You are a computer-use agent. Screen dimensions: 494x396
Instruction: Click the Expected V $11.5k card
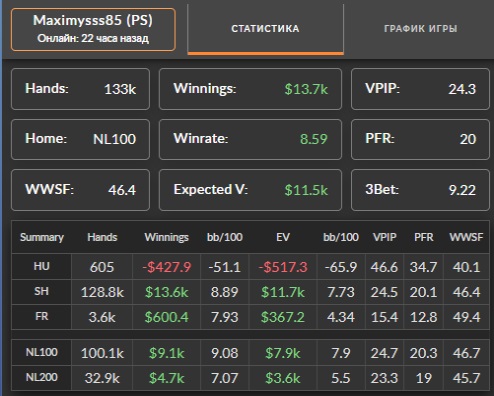(x=250, y=190)
